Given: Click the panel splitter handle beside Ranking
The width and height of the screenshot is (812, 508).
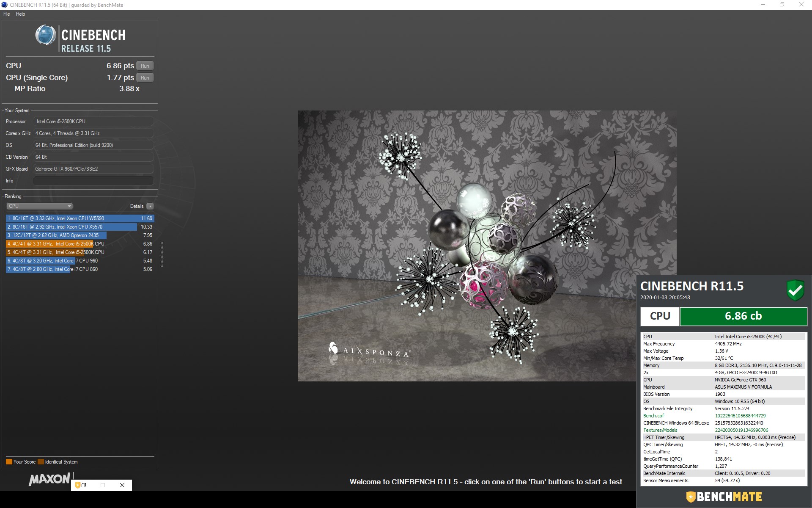Looking at the screenshot, I should click(162, 254).
